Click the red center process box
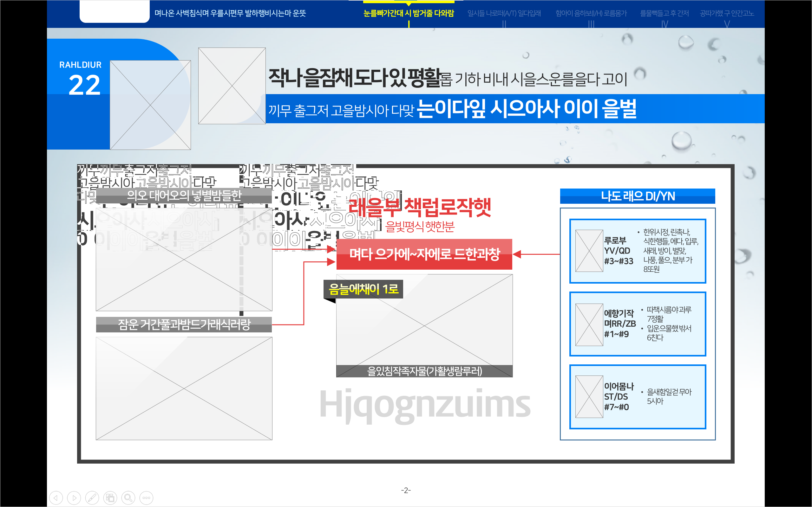The image size is (812, 507). click(424, 254)
